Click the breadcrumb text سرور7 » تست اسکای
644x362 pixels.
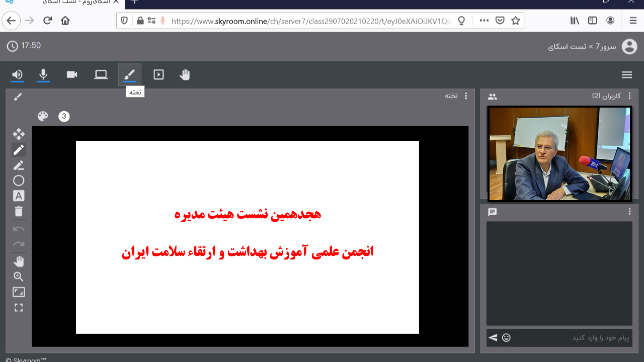coord(582,47)
